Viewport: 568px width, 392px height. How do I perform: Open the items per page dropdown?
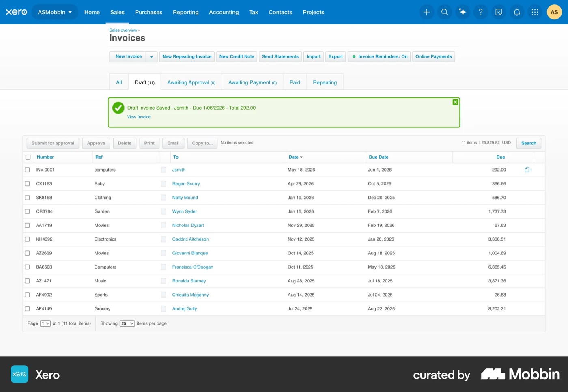127,323
